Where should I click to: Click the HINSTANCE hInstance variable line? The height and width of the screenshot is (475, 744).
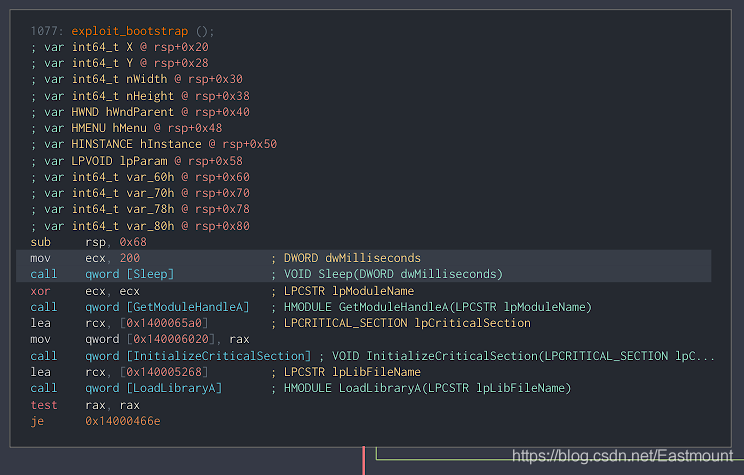154,144
